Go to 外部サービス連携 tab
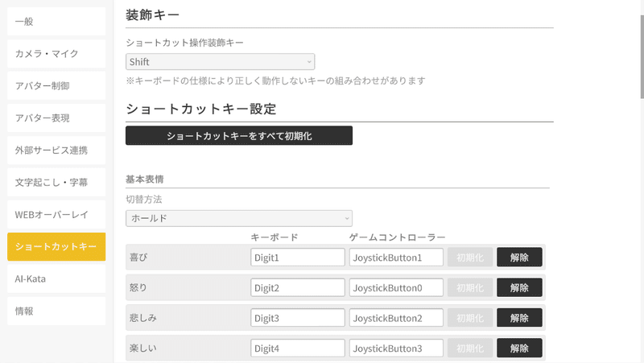The image size is (644, 363). 56,151
